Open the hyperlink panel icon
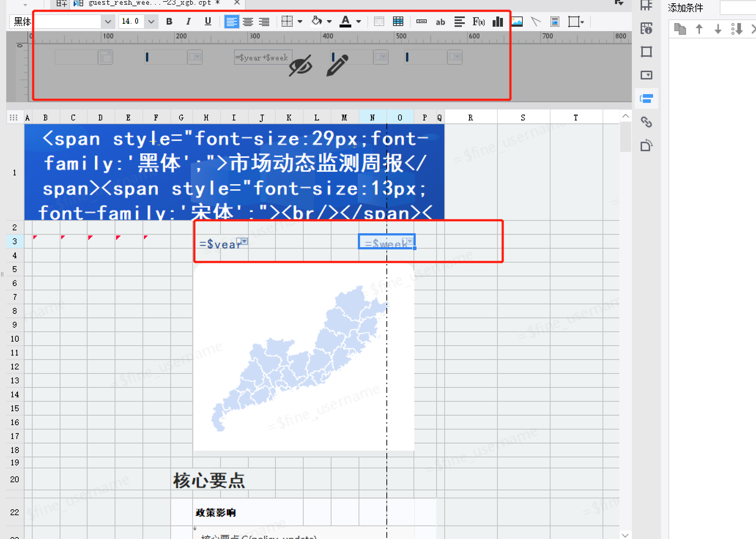Viewport: 756px width, 539px height. click(x=646, y=122)
